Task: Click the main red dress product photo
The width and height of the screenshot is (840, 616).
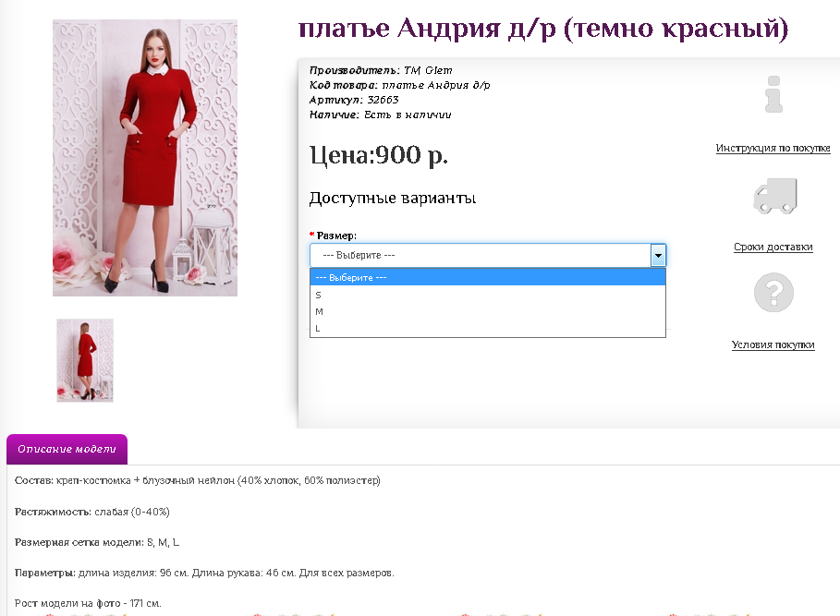Action: coord(145,158)
